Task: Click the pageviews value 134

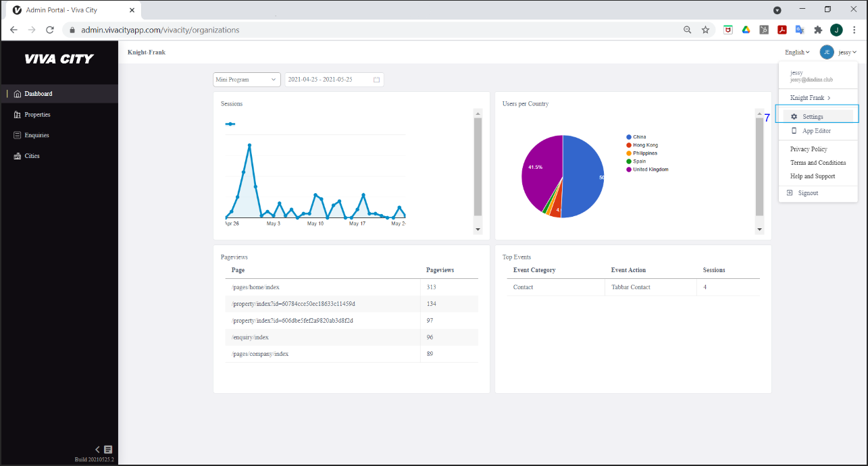Action: pos(430,304)
